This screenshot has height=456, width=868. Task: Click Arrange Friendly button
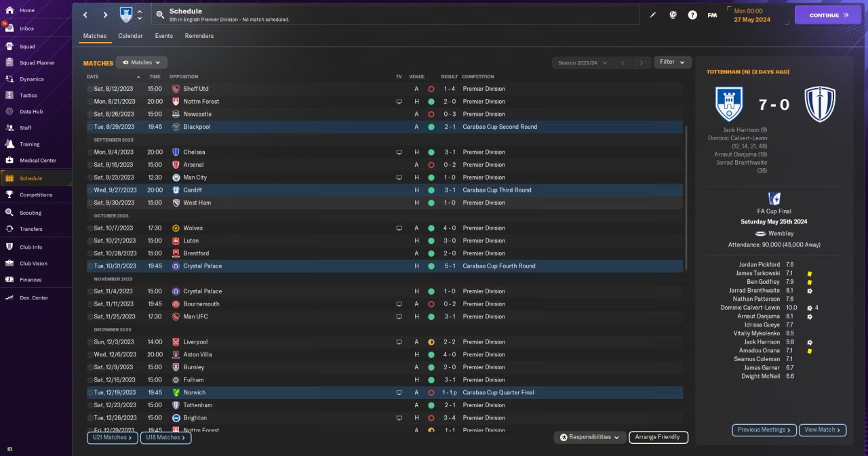[658, 437]
